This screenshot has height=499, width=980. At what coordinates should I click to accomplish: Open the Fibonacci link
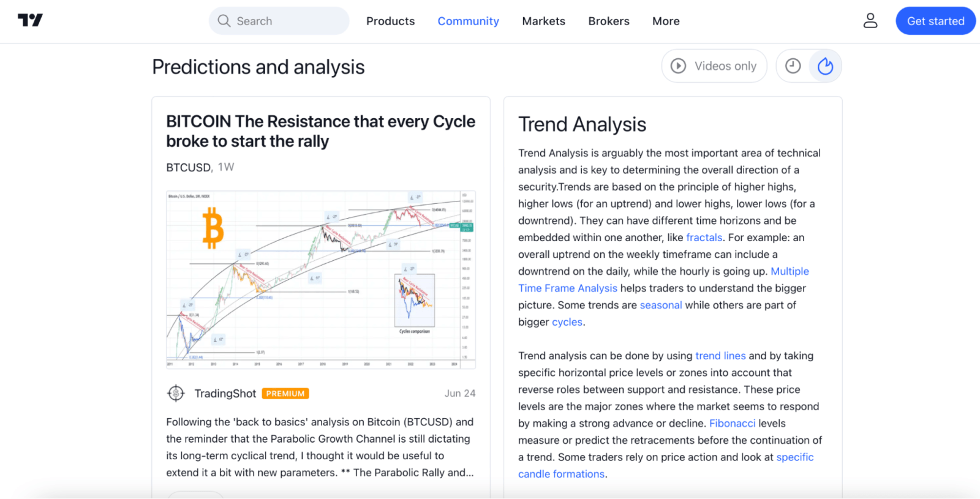coord(732,423)
